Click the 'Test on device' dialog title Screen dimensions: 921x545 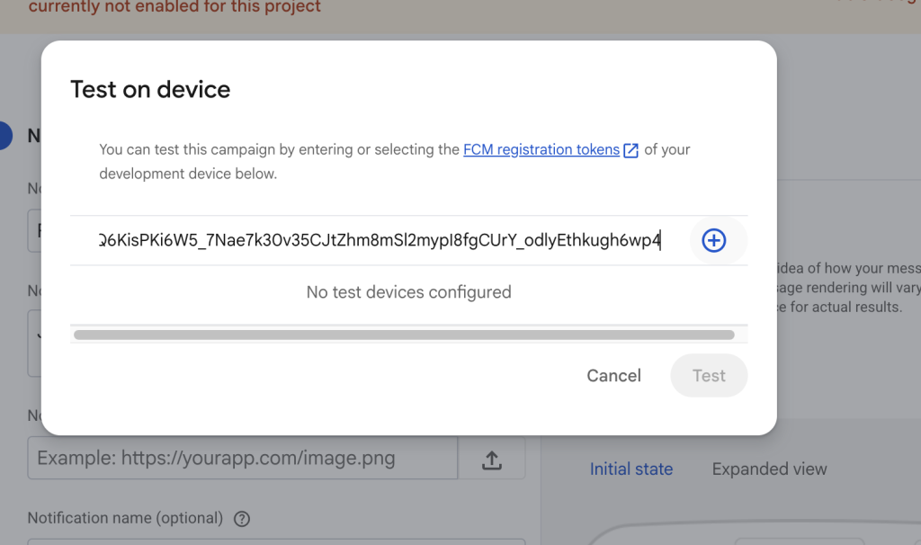[x=150, y=89]
